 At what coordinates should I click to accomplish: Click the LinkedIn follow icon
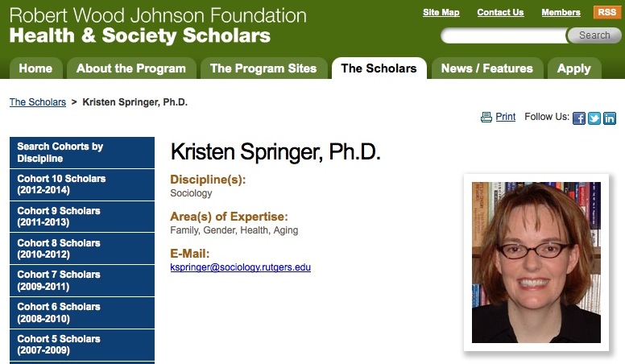pyautogui.click(x=610, y=118)
